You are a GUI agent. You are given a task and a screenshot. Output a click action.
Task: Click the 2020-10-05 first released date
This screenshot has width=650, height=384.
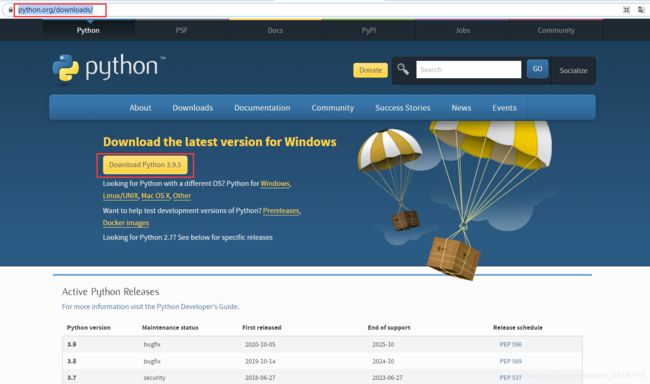(x=260, y=345)
